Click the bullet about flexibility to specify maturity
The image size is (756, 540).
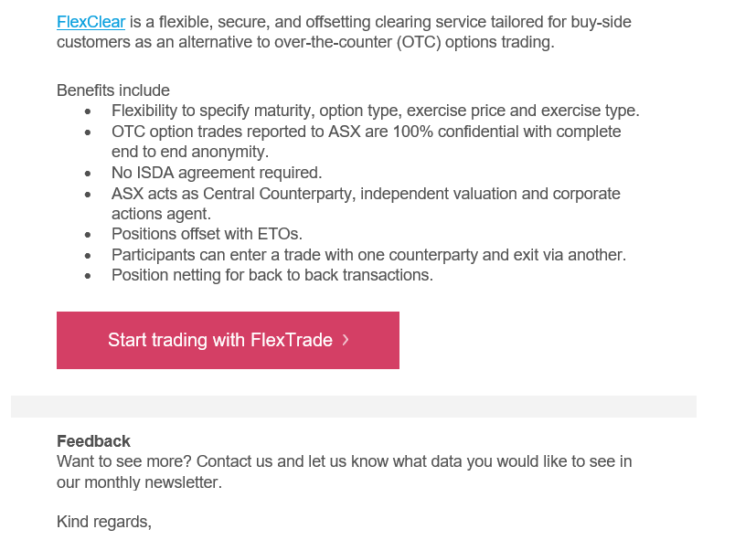pos(375,111)
